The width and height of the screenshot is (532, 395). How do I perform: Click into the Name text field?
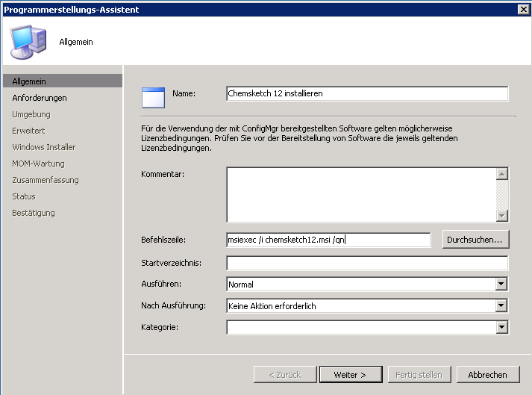[x=366, y=93]
